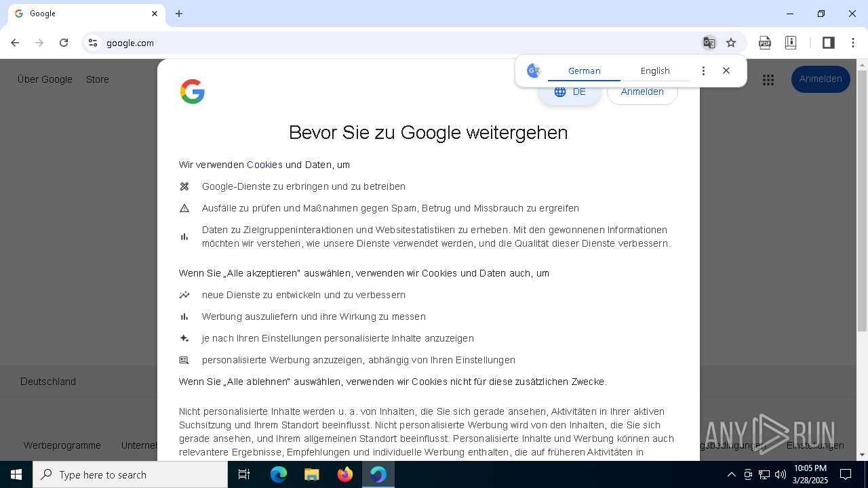
Task: Click Deutschland text in footer
Action: (48, 382)
